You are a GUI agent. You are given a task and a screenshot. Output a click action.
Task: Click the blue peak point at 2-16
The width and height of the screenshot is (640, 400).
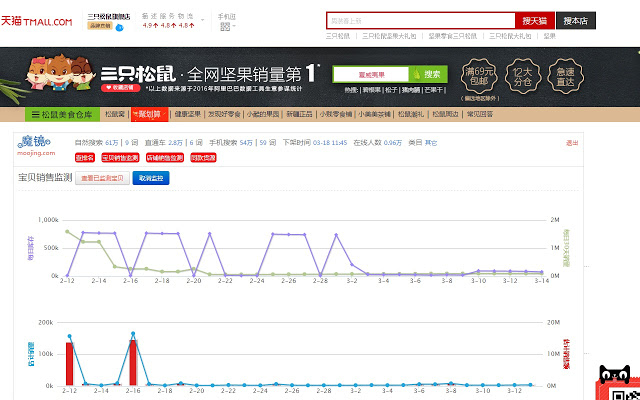pyautogui.click(x=133, y=333)
